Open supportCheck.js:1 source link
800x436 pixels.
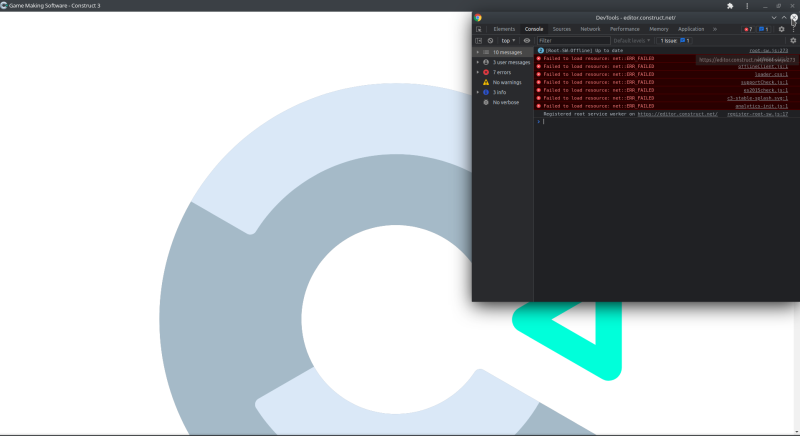pyautogui.click(x=764, y=82)
